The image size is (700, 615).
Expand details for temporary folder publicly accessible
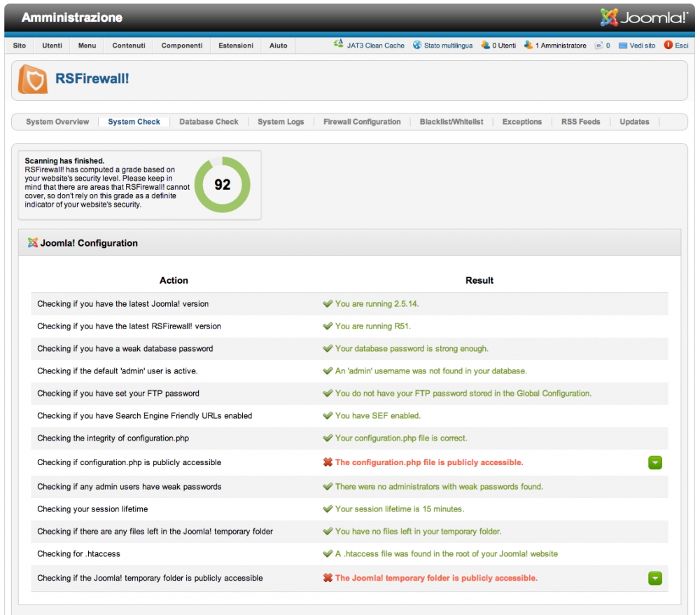coord(655,579)
